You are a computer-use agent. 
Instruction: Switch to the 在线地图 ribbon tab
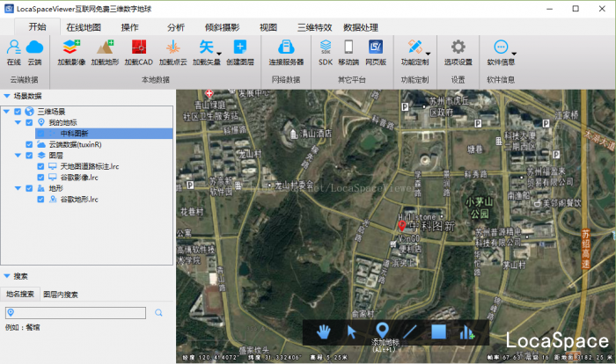84,27
